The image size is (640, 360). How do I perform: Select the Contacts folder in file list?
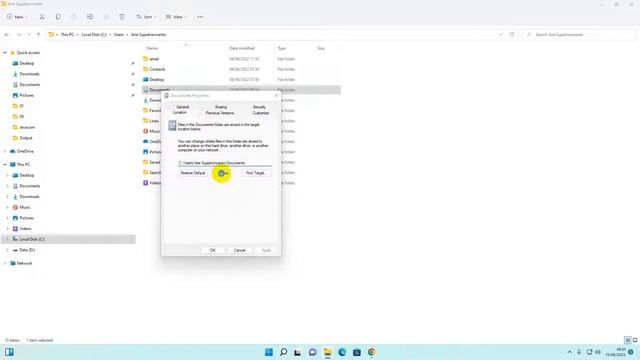coord(157,69)
